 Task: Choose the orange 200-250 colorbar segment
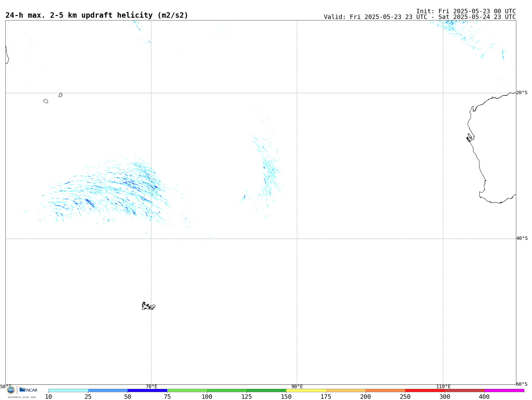385,391
